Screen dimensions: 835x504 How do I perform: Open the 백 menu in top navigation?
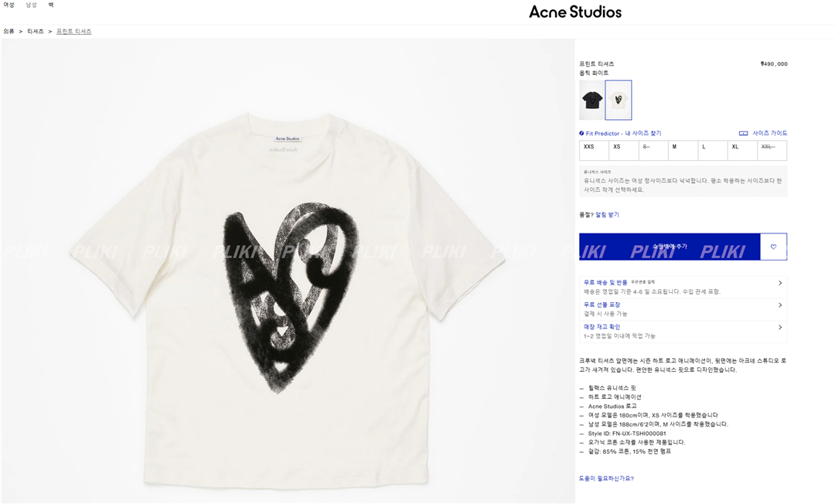pyautogui.click(x=50, y=5)
